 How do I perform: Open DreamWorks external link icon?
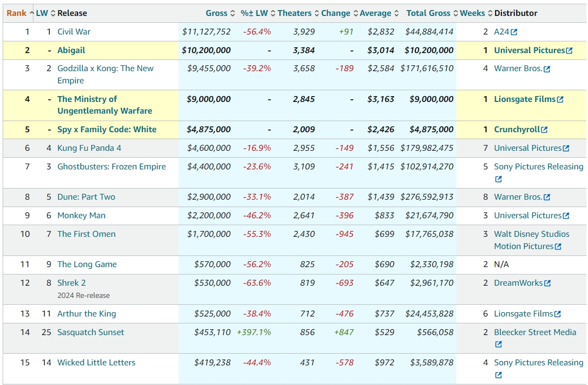[x=548, y=284]
